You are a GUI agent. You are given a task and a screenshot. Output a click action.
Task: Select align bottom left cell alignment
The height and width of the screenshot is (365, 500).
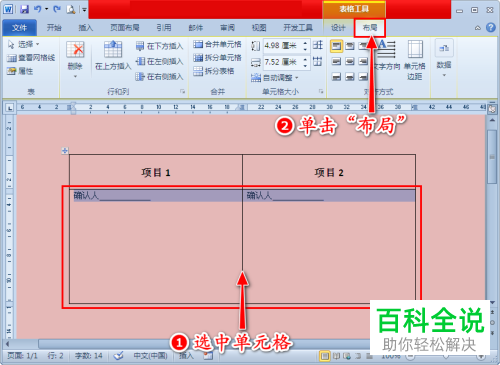coord(336,77)
